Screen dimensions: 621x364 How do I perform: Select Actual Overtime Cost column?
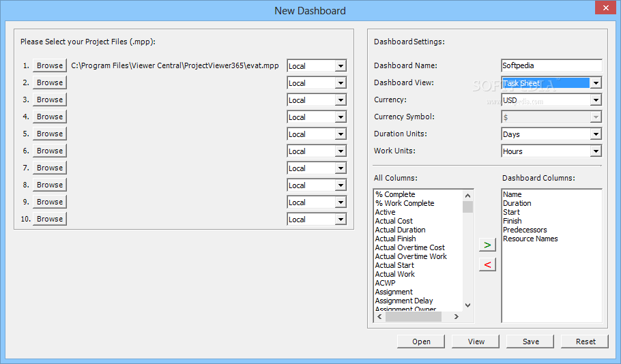[409, 247]
